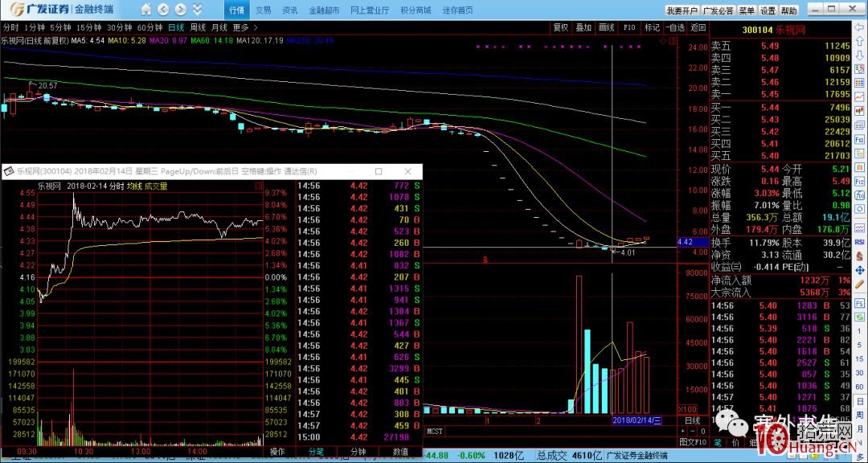This screenshot has height=463, width=868.
Task: Click the down arrow icon in the right sidebar
Action: click(860, 55)
